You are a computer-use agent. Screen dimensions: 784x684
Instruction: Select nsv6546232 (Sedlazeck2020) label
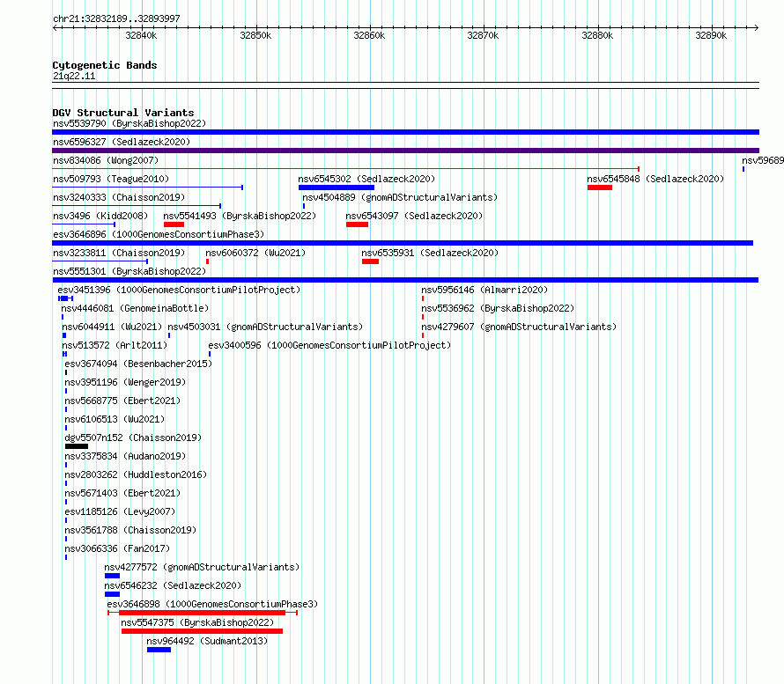pos(173,585)
